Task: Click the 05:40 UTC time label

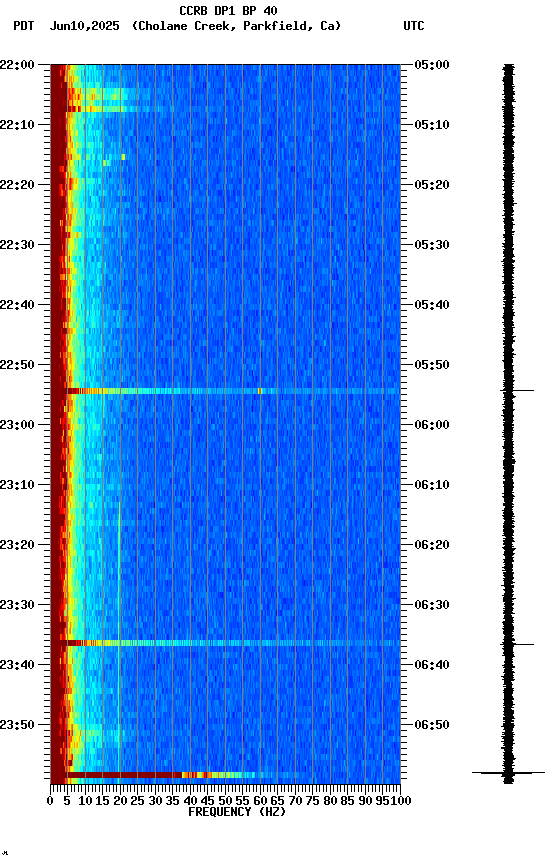Action: (x=432, y=305)
